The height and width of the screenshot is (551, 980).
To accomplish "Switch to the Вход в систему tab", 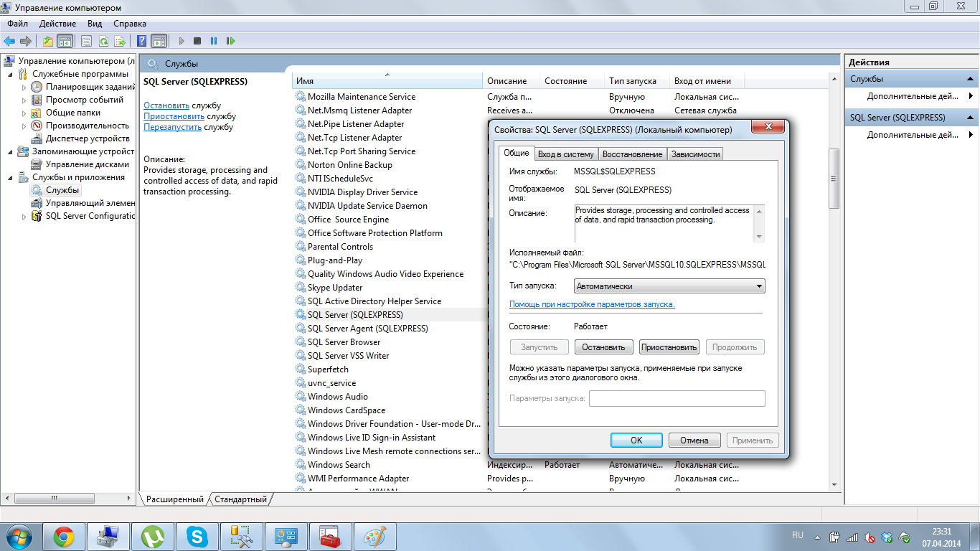I will coord(566,154).
